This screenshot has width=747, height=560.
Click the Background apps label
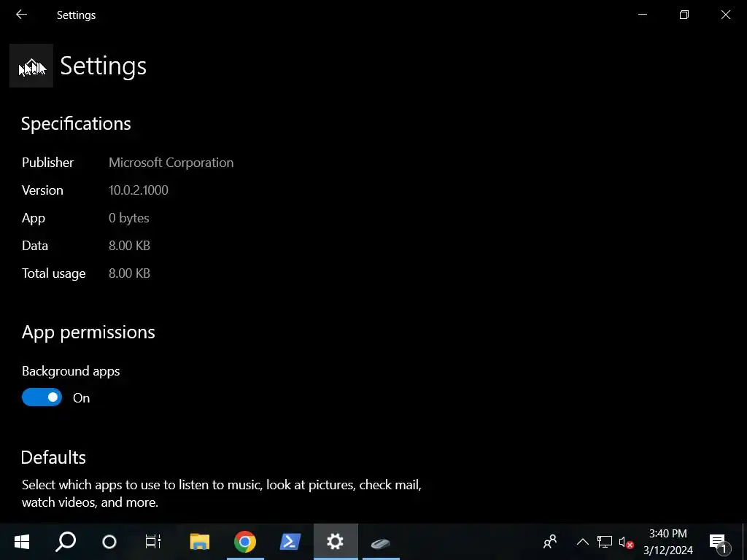click(71, 371)
